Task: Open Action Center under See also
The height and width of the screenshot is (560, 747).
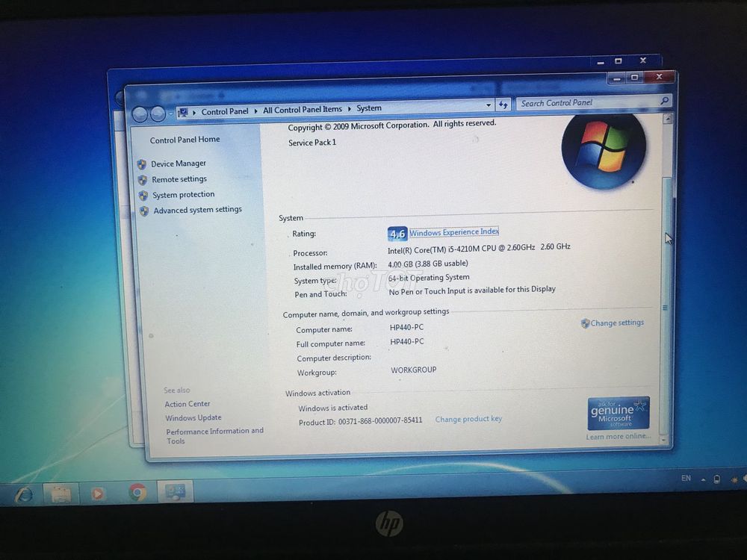Action: 187,404
